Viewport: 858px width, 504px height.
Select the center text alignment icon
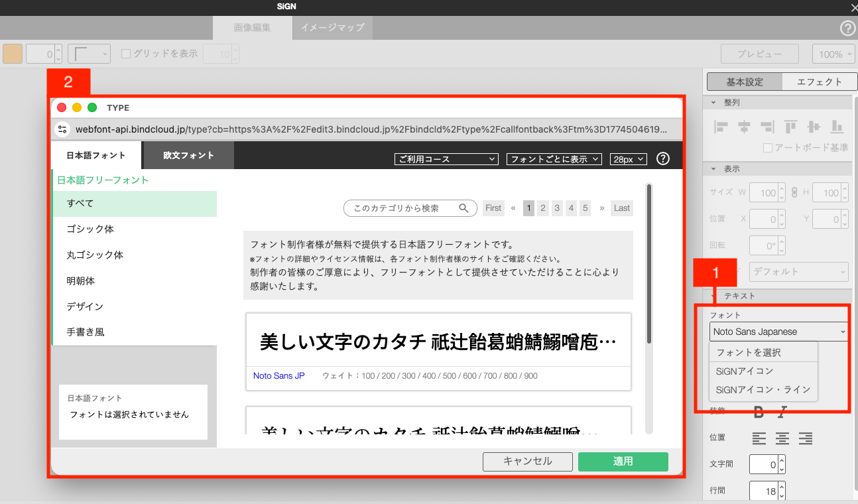(x=782, y=438)
